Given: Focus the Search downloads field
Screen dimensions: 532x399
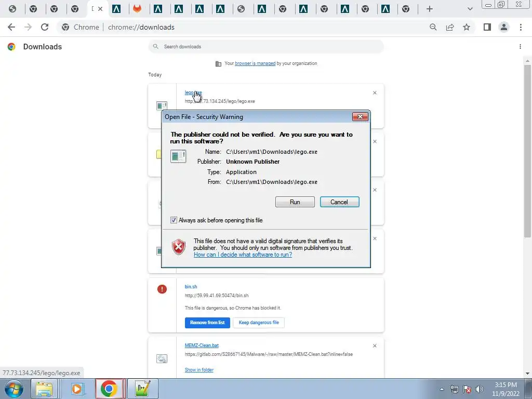Looking at the screenshot, I should [x=266, y=46].
